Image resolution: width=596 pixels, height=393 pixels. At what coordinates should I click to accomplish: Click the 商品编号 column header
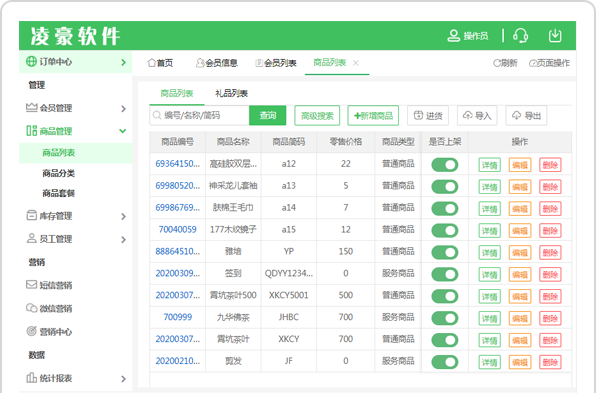pos(178,142)
